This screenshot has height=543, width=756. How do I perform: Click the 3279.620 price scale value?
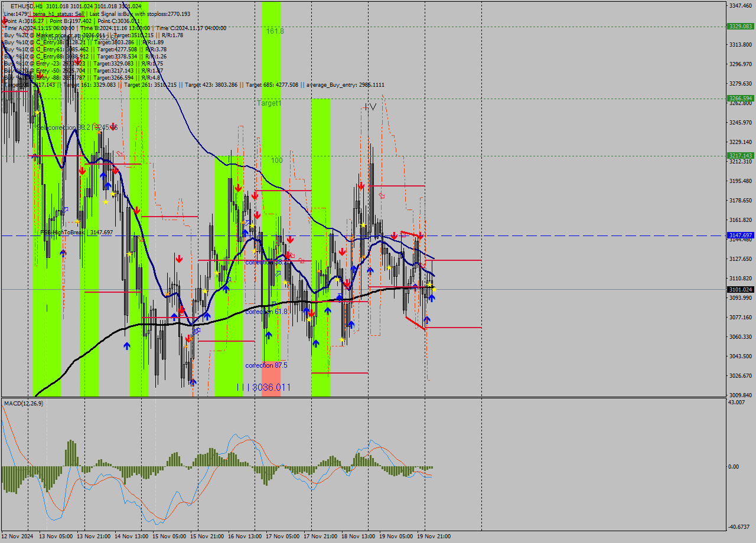(740, 83)
